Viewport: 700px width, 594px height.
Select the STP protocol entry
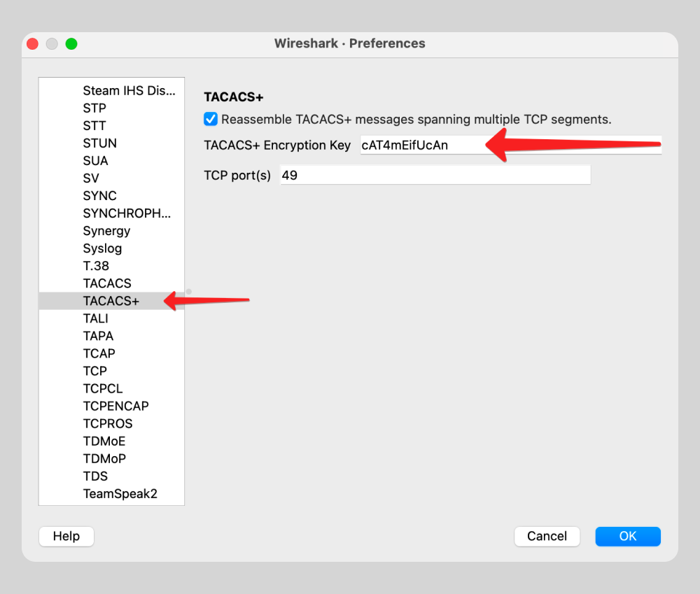[94, 108]
